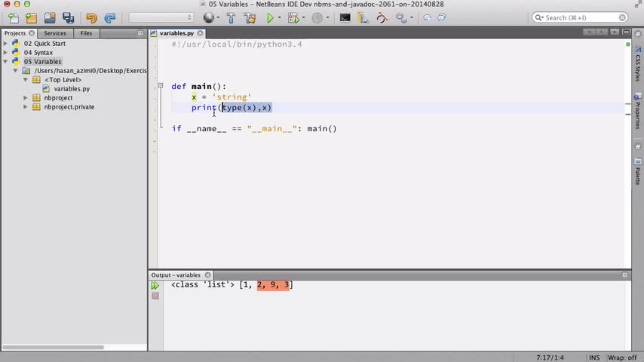Click the yellow folder with ruler toolbar icon
Viewport: 644px width, 362px height.
(x=363, y=17)
